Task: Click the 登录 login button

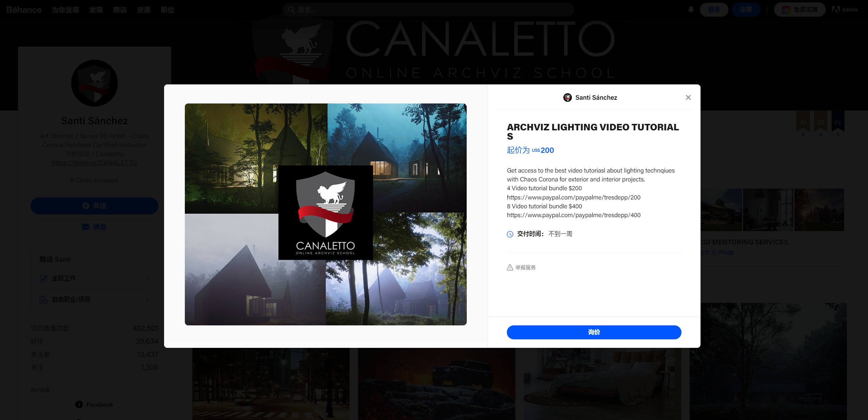Action: tap(714, 10)
